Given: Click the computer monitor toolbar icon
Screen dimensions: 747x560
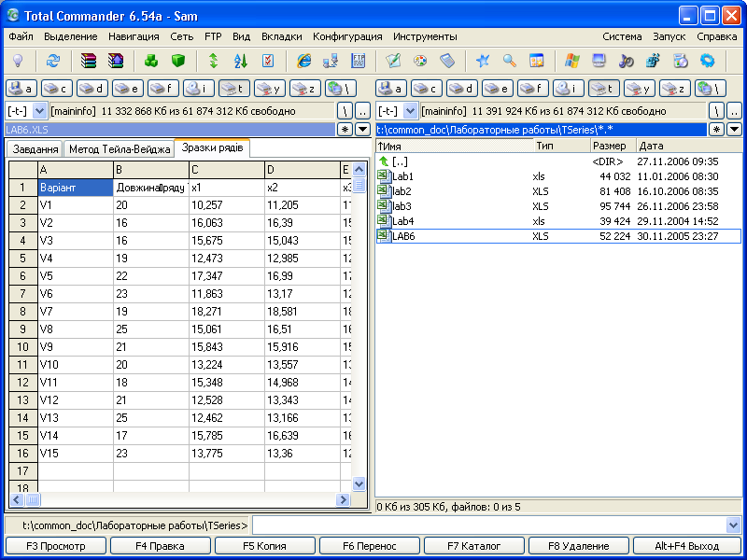Looking at the screenshot, I should [599, 61].
